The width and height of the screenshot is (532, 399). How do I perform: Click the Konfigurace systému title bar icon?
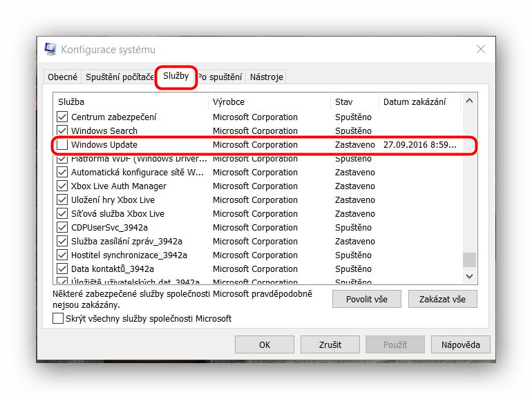pos(50,49)
